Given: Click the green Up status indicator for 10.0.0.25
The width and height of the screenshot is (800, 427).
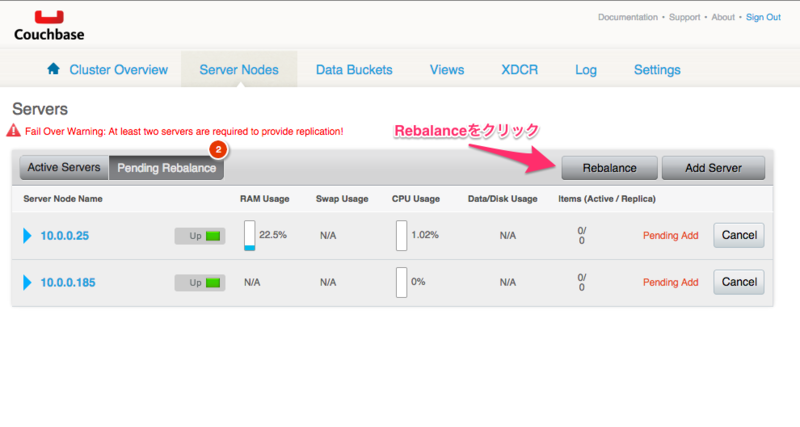Looking at the screenshot, I should click(x=213, y=236).
